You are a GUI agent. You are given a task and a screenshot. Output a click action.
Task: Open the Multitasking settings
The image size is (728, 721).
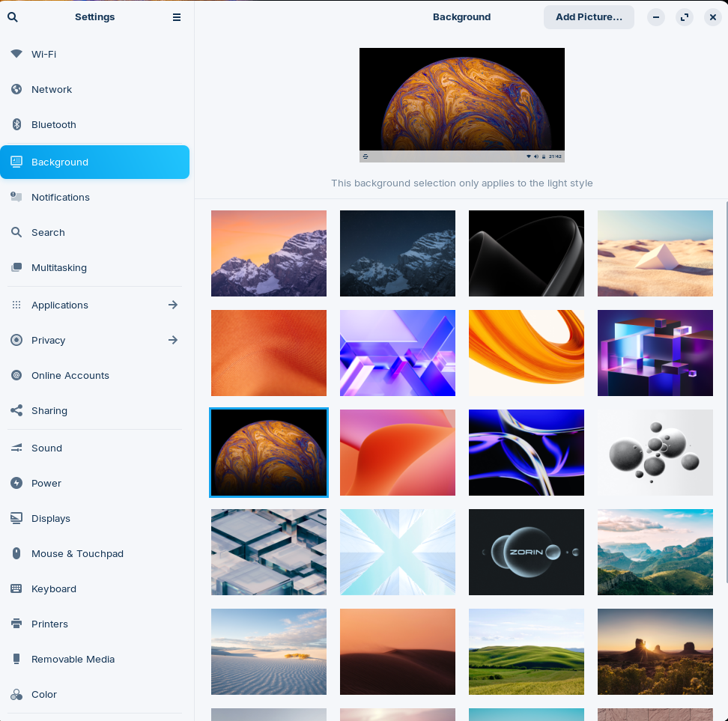coord(59,267)
